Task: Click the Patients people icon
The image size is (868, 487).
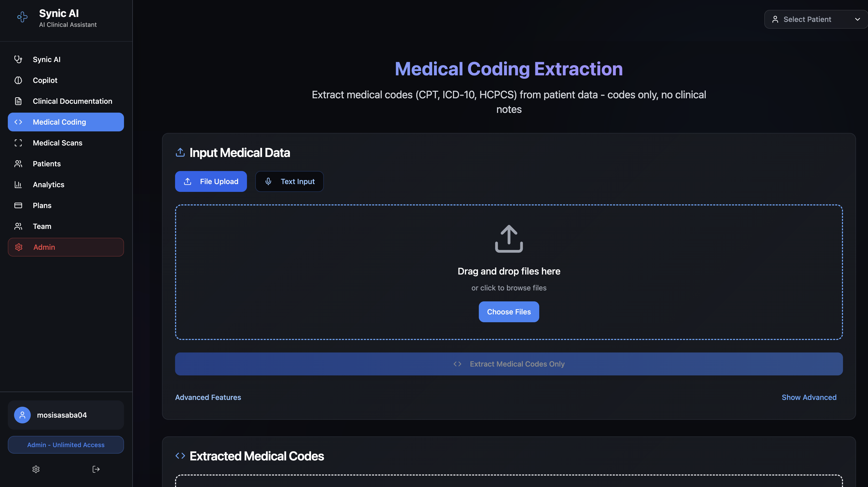Action: 18,163
